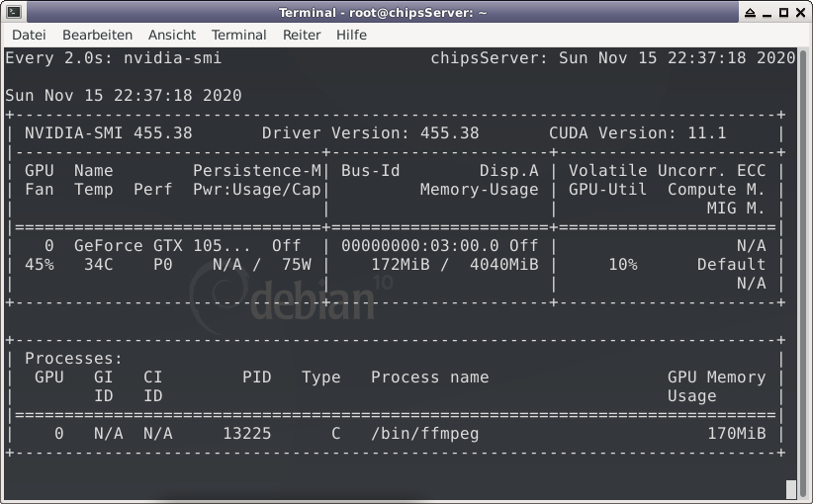The width and height of the screenshot is (813, 504).
Task: Maximize the Terminal window
Action: click(x=784, y=13)
